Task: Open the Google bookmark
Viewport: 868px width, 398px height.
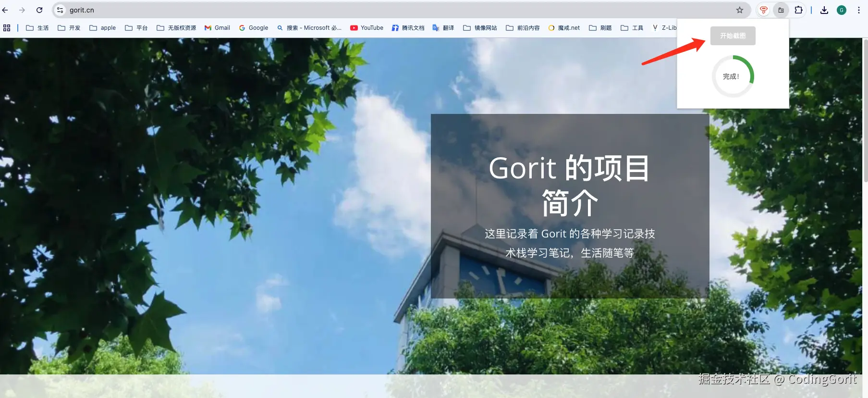Action: pyautogui.click(x=254, y=28)
